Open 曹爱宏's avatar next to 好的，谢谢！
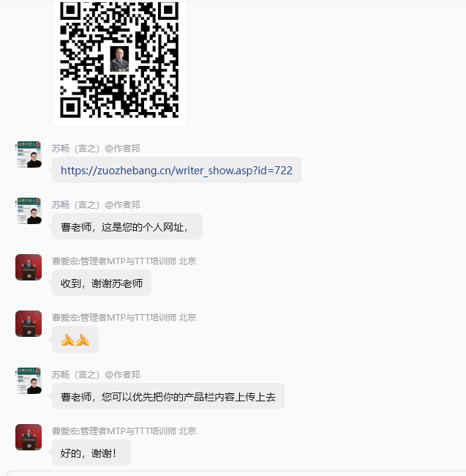 click(29, 437)
